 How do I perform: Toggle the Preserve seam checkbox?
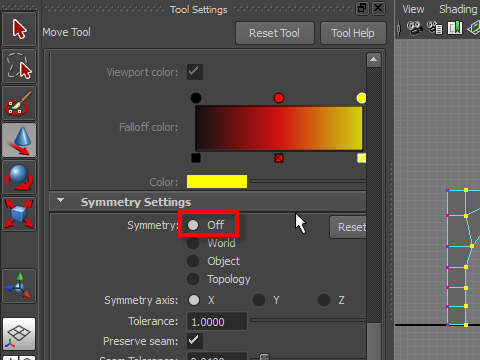tap(195, 341)
